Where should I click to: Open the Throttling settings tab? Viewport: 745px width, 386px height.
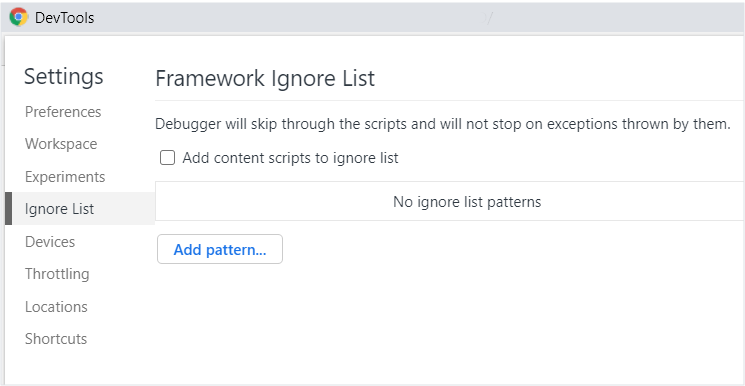pyautogui.click(x=57, y=274)
